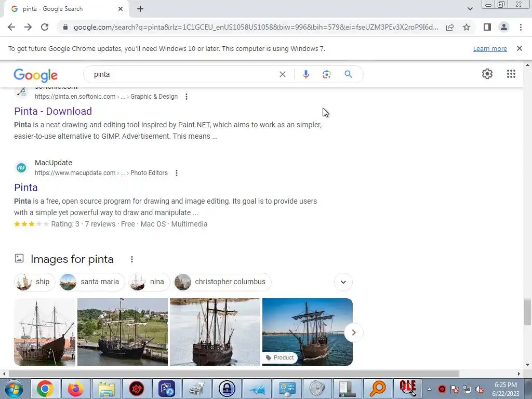The image size is (532, 399).
Task: Filter images by christopher columbus chip
Action: 222,282
